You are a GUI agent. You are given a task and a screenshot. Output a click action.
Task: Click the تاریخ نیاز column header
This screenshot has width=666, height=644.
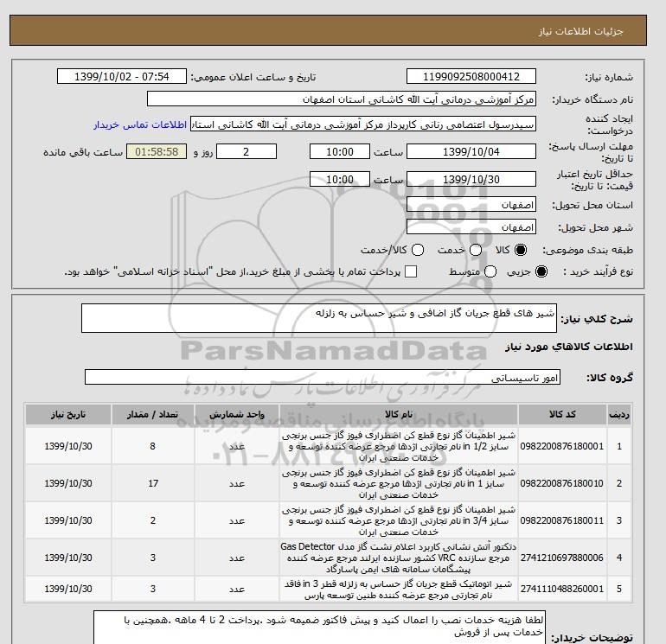[68, 414]
